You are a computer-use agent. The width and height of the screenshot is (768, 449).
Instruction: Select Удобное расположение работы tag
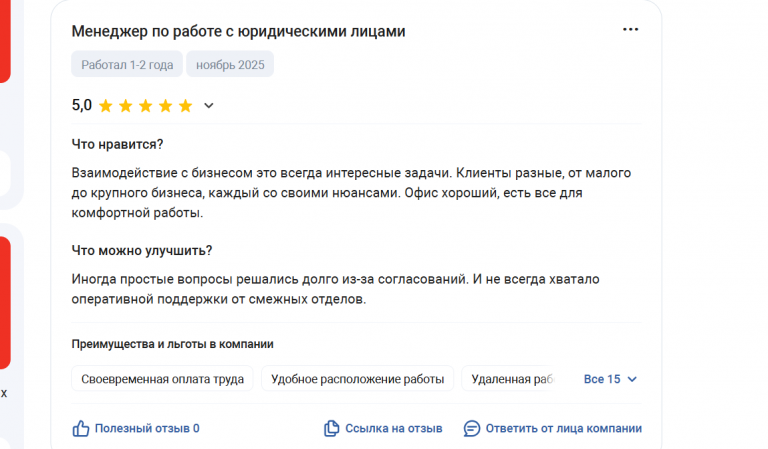pos(357,379)
